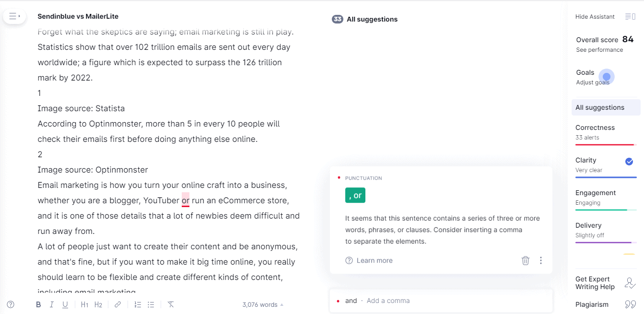The image size is (644, 314).
Task: Apply Heading 1 style
Action: click(x=85, y=304)
